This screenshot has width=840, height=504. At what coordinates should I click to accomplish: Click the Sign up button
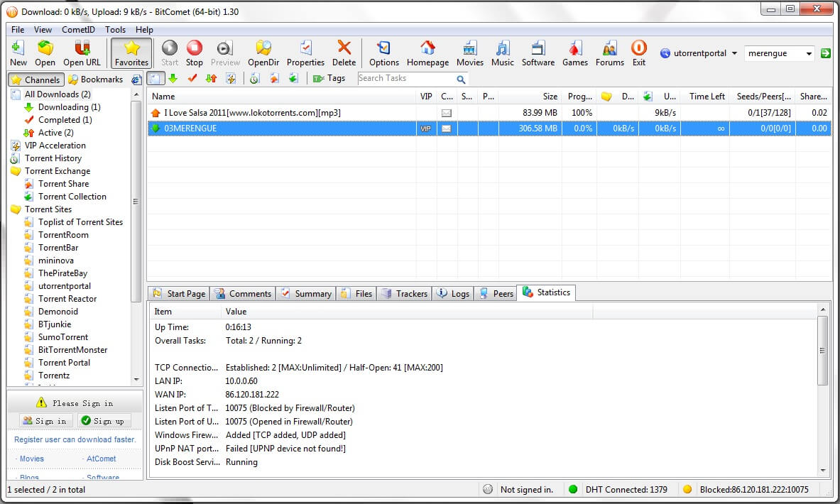point(102,421)
